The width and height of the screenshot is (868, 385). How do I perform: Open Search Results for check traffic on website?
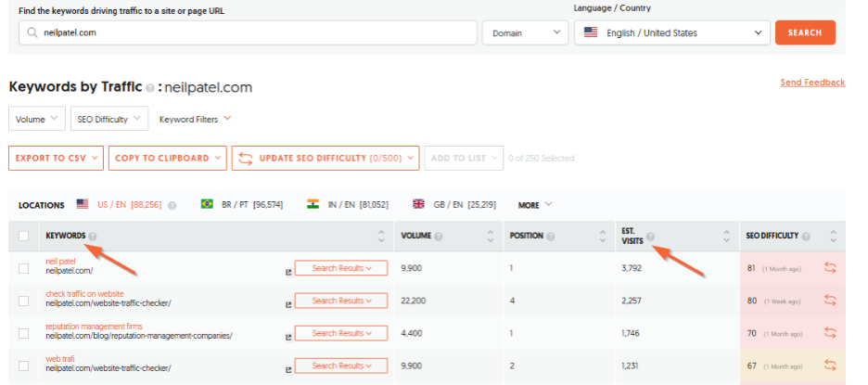341,301
